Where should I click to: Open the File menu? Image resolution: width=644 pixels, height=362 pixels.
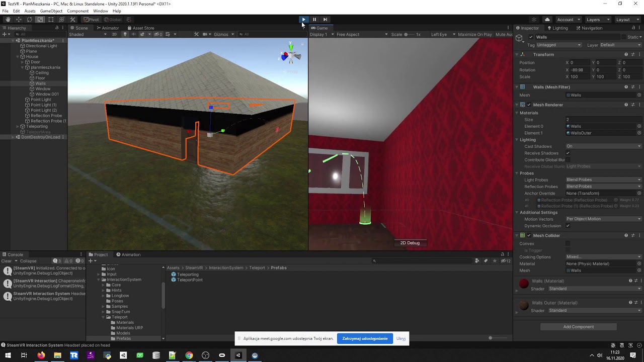point(5,11)
